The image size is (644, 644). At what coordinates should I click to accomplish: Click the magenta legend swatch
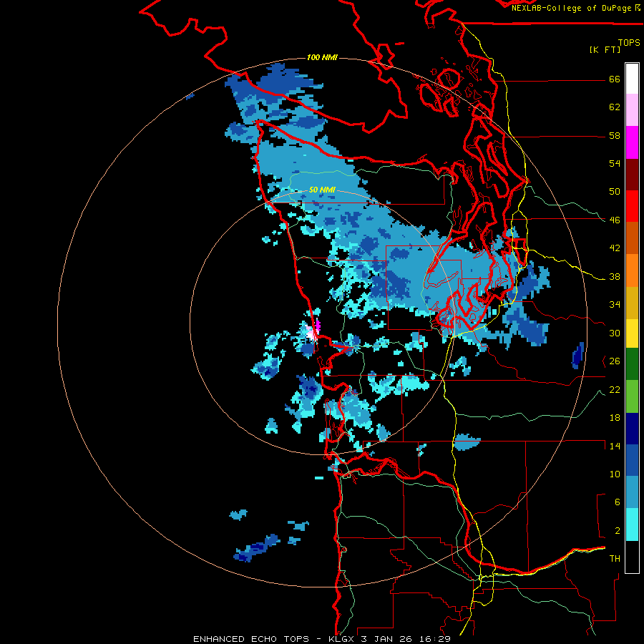632,142
